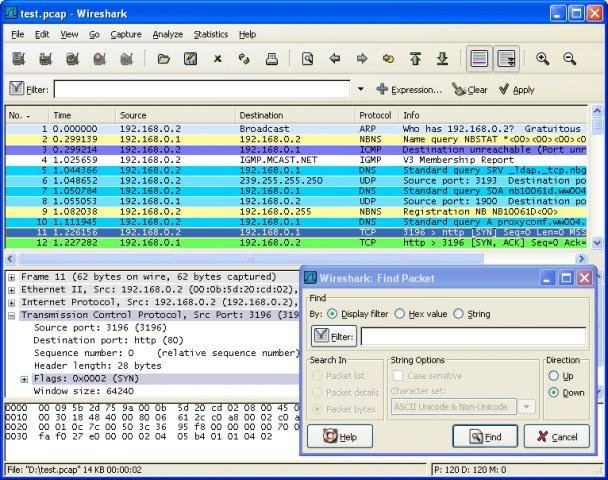
Task: Jump to first packet with up-arrow icon
Action: pyautogui.click(x=415, y=59)
